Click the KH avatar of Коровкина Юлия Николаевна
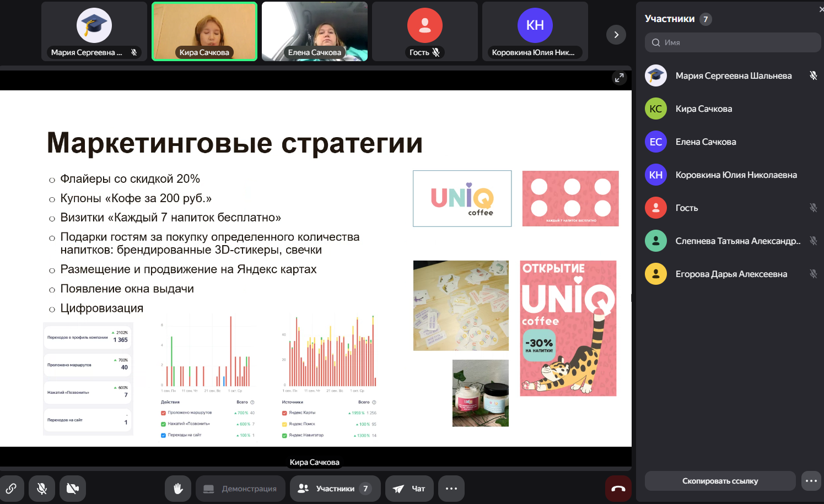Screen dimensions: 824x504 [655, 175]
